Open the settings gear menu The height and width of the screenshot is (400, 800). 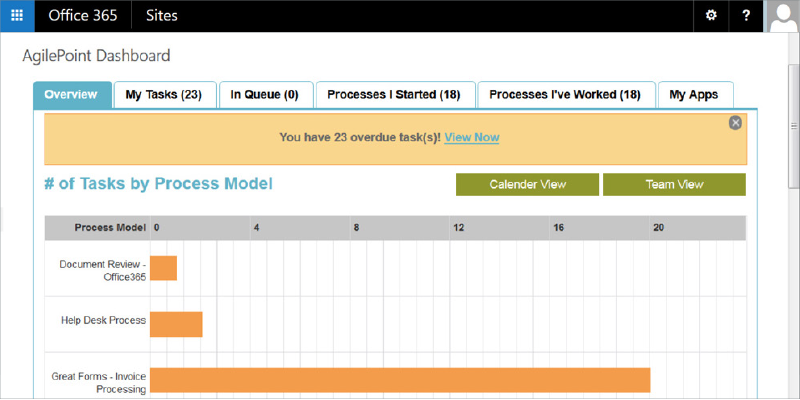point(711,16)
